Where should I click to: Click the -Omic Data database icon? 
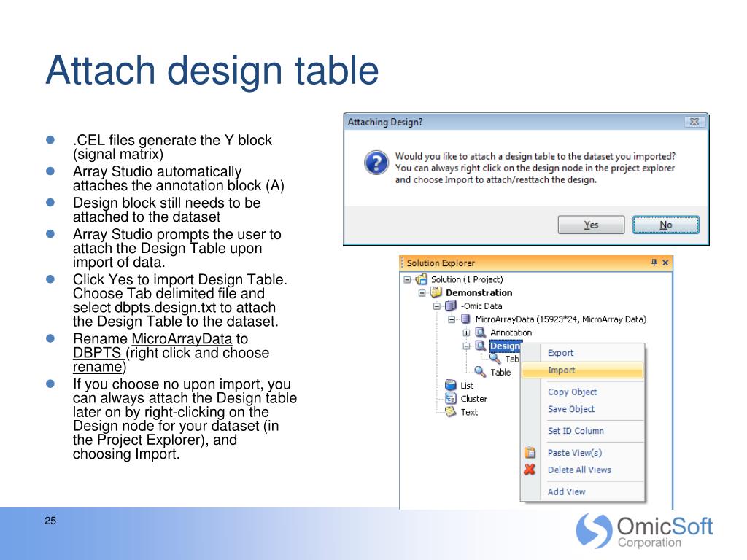451,306
